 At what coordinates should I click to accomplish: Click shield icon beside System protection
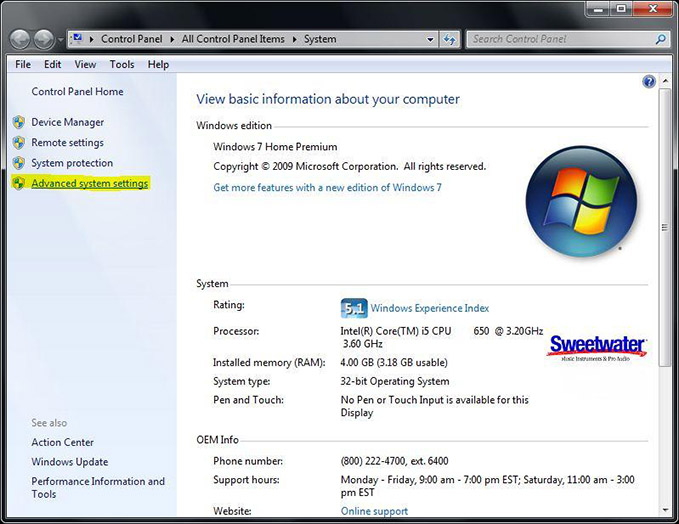point(19,163)
